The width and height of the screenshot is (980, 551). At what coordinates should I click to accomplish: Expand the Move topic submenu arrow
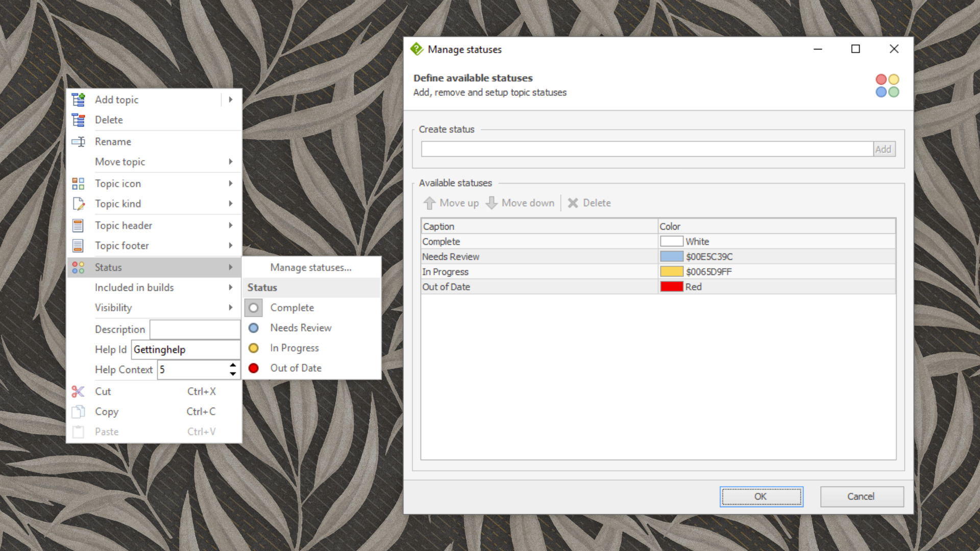pyautogui.click(x=231, y=162)
